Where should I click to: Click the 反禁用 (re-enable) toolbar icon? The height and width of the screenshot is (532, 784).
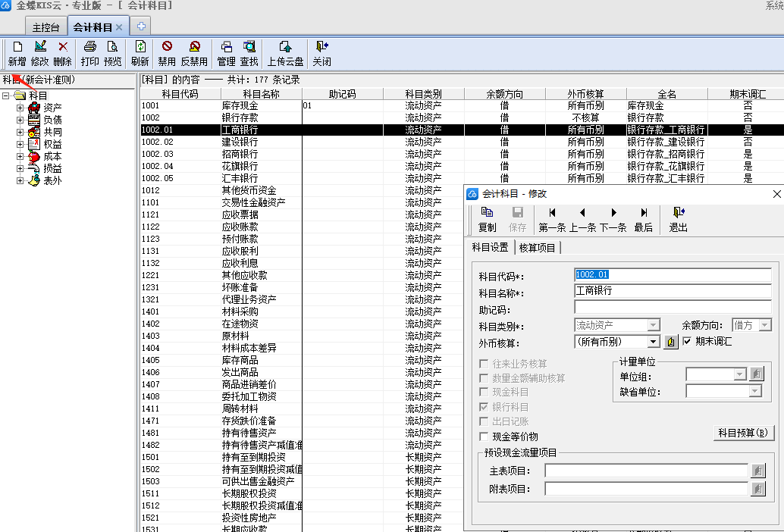(194, 54)
